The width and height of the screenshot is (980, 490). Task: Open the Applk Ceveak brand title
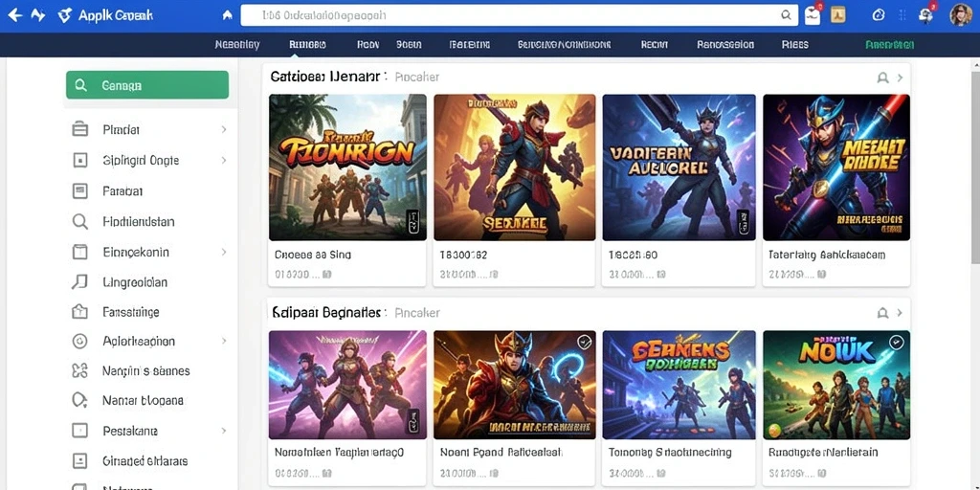(116, 15)
